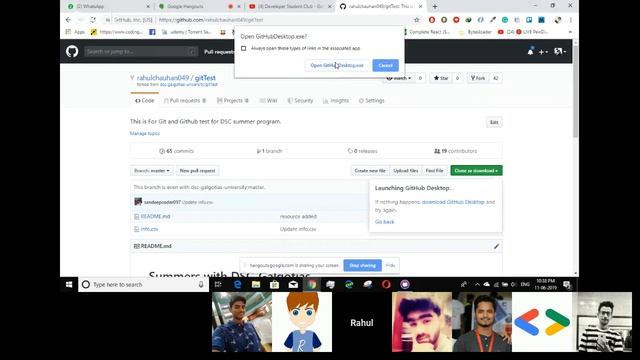Viewport: 640px width, 360px height.
Task: Switch to Developer Student Club YouTube tab
Action: coord(290,7)
